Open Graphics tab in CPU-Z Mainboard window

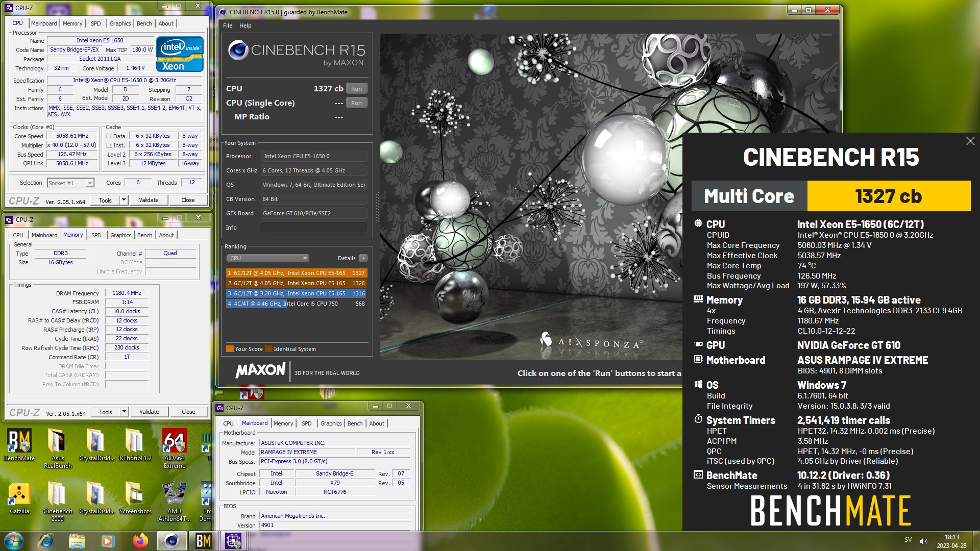pyautogui.click(x=331, y=423)
